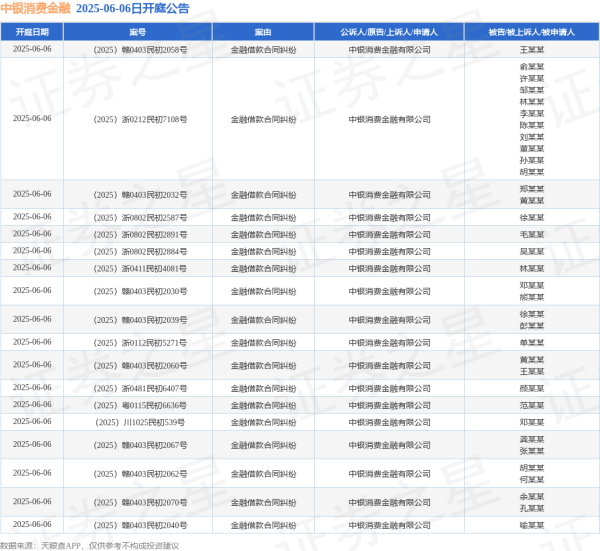Click the orange 中银消费金融 title text
The width and height of the screenshot is (600, 551).
click(36, 8)
